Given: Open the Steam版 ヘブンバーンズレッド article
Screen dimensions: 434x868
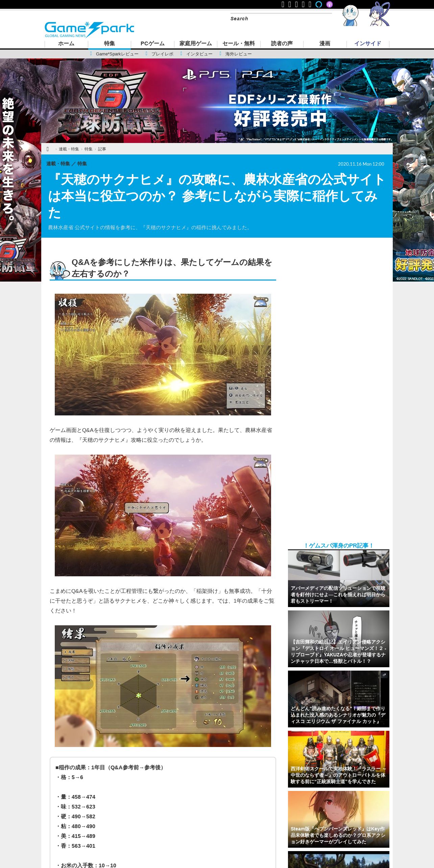Looking at the screenshot, I should click(339, 819).
